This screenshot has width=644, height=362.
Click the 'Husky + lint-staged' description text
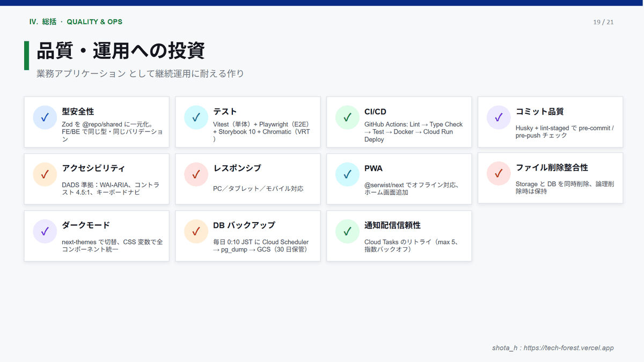tap(564, 131)
